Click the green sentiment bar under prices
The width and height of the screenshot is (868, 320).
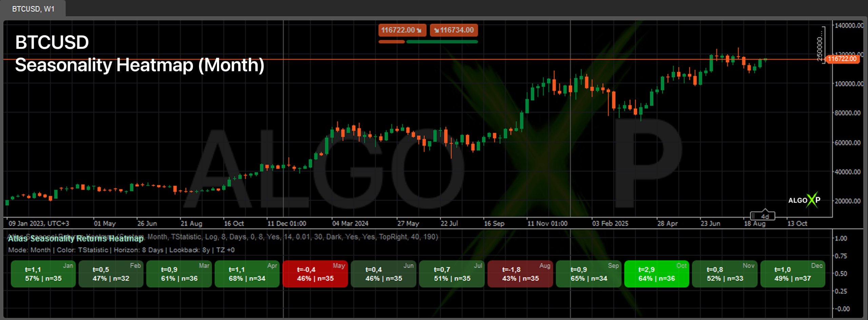[x=442, y=42]
